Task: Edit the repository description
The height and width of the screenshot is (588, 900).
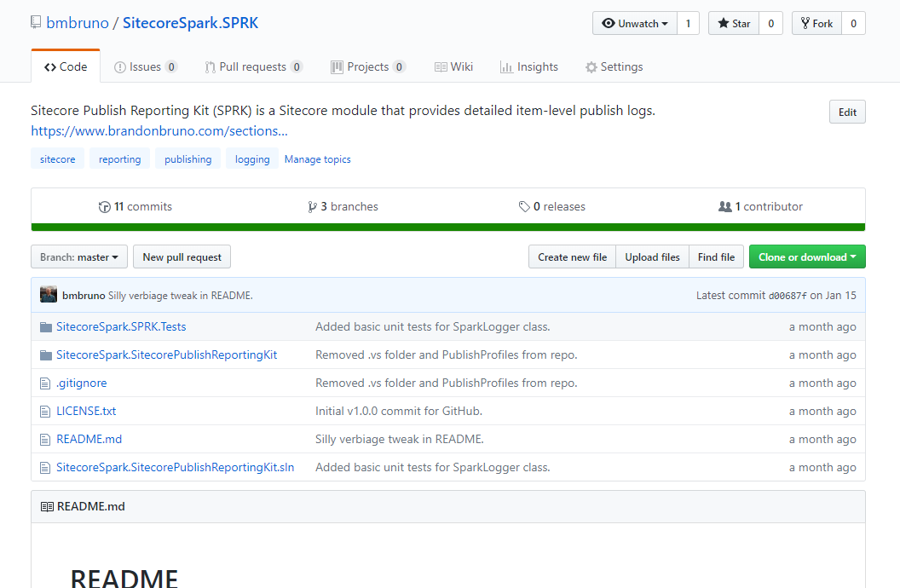Action: click(x=847, y=112)
